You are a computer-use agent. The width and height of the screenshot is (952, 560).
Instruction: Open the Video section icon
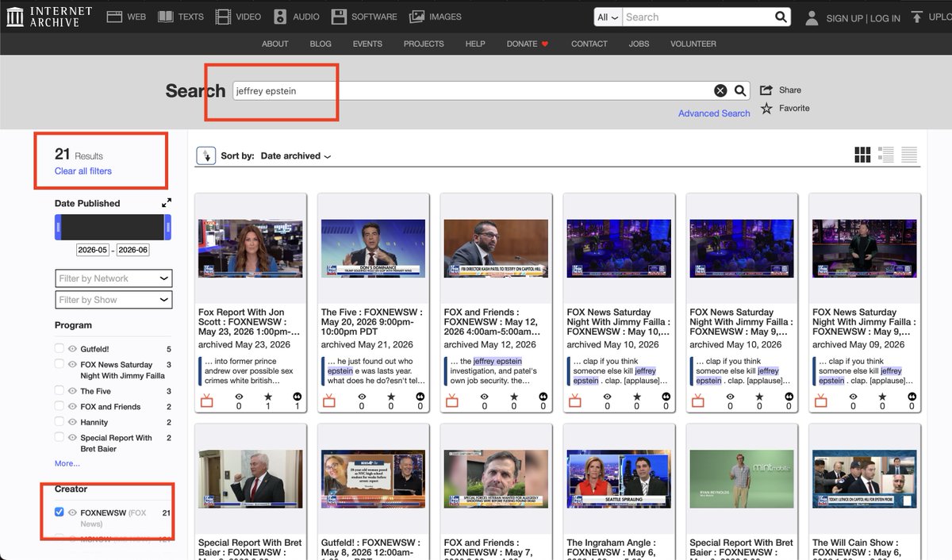223,17
